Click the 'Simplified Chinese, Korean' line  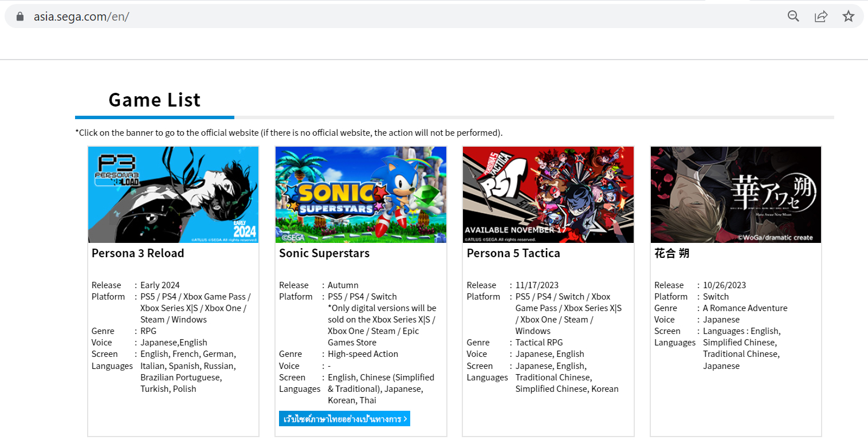pyautogui.click(x=567, y=389)
